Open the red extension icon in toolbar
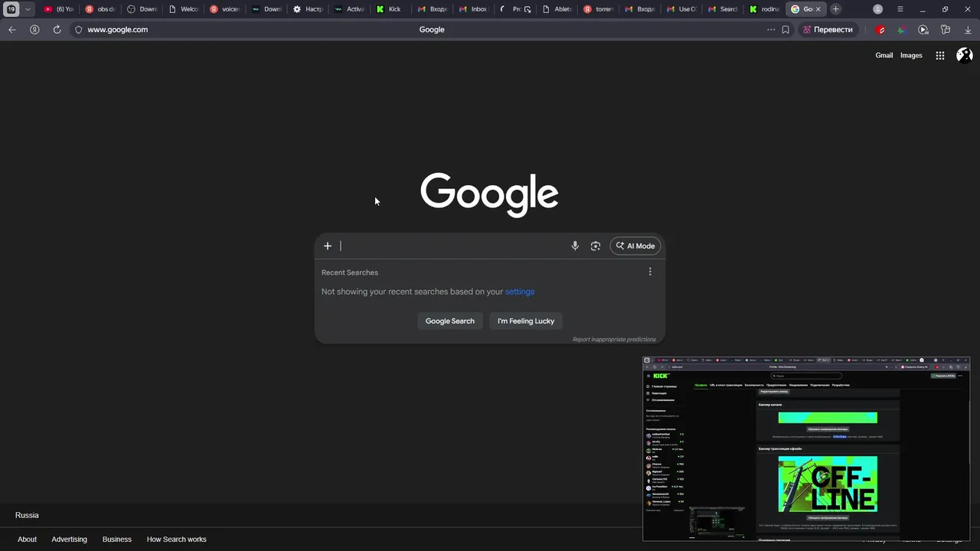980x551 pixels. [880, 30]
